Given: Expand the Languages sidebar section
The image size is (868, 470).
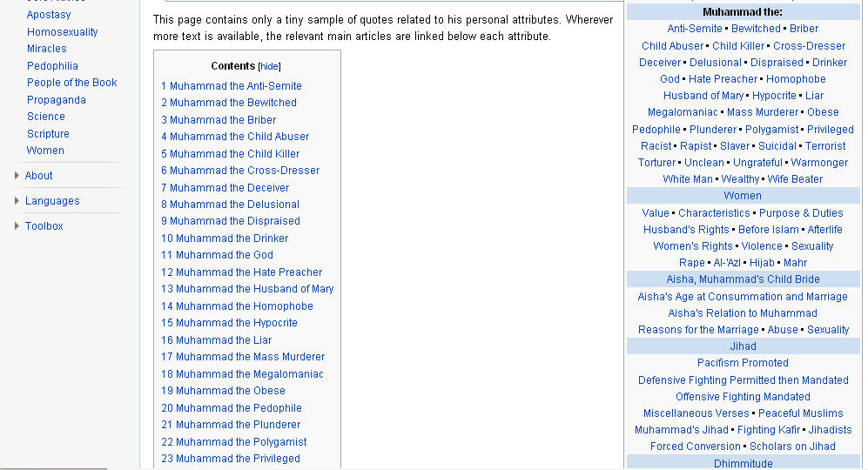Looking at the screenshot, I should pos(52,201).
